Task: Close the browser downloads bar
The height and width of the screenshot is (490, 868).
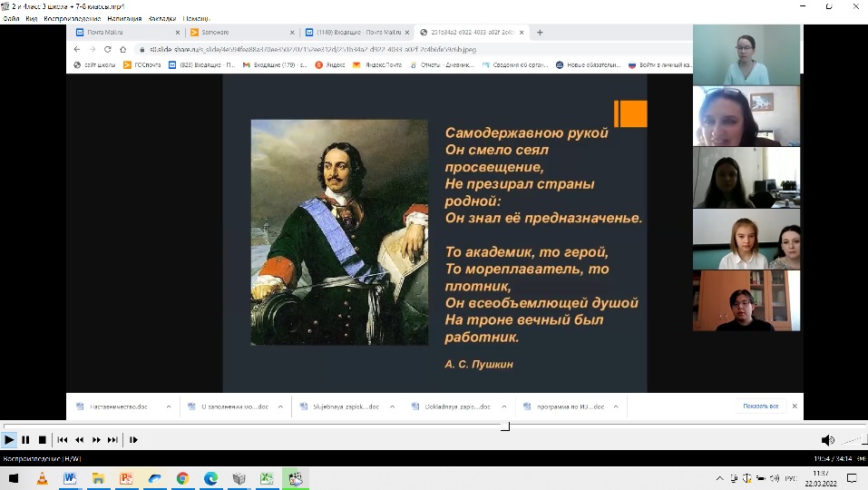Action: point(795,406)
